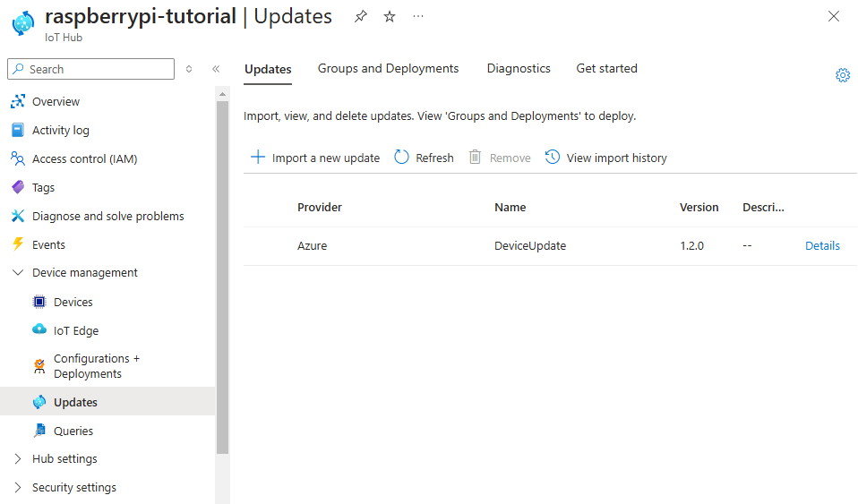
Task: Click the Queries document icon
Action: click(39, 431)
